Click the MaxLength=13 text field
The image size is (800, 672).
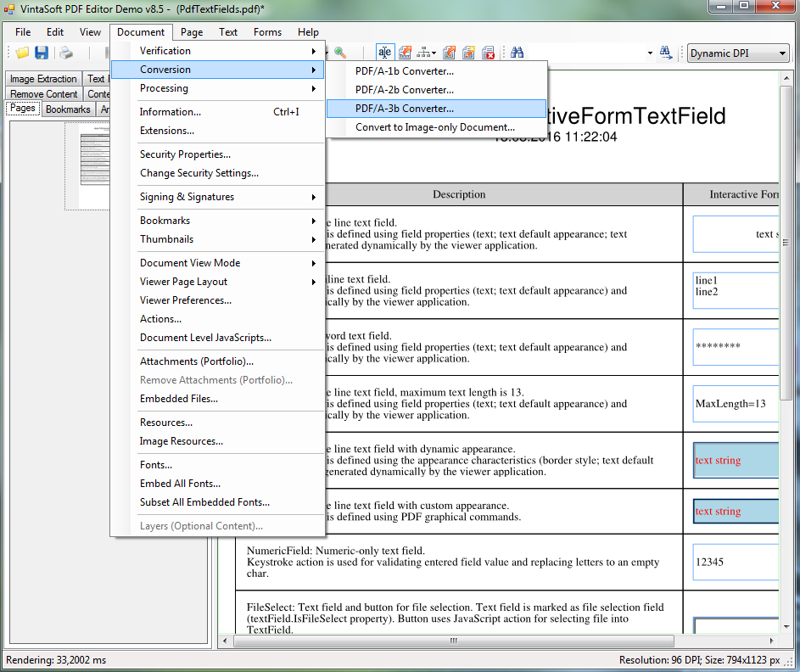tap(736, 404)
